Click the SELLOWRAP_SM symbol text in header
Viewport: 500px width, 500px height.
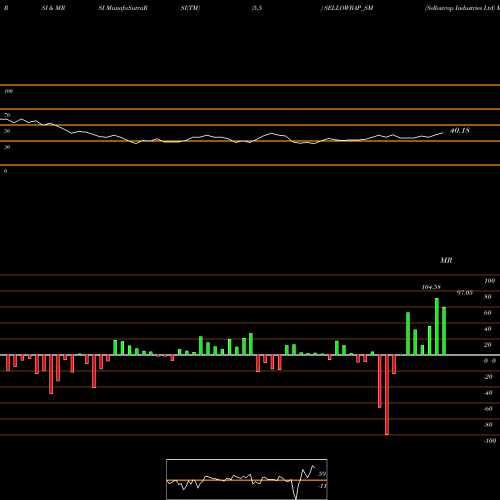pos(348,8)
